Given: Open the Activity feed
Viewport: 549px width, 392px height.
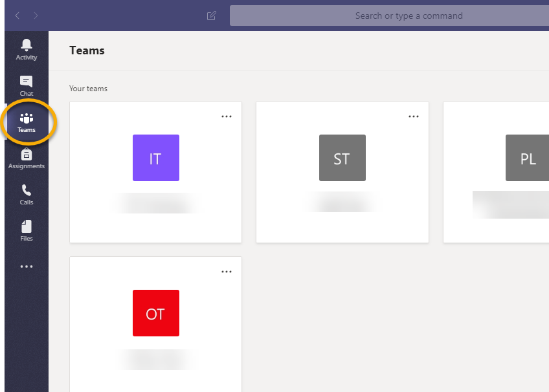Looking at the screenshot, I should coord(26,49).
